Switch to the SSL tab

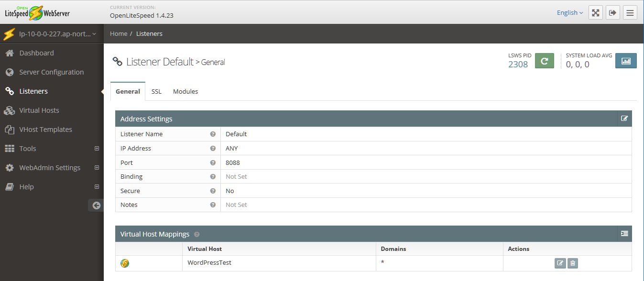click(156, 91)
